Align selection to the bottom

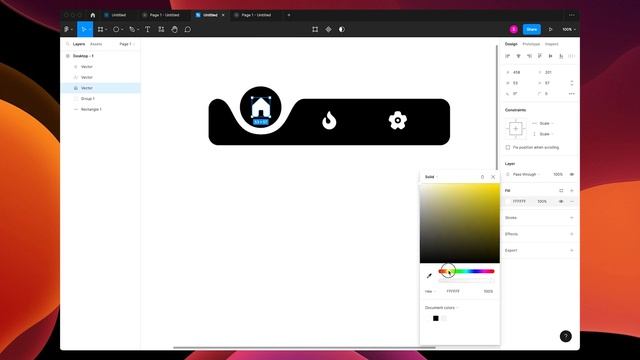(561, 56)
